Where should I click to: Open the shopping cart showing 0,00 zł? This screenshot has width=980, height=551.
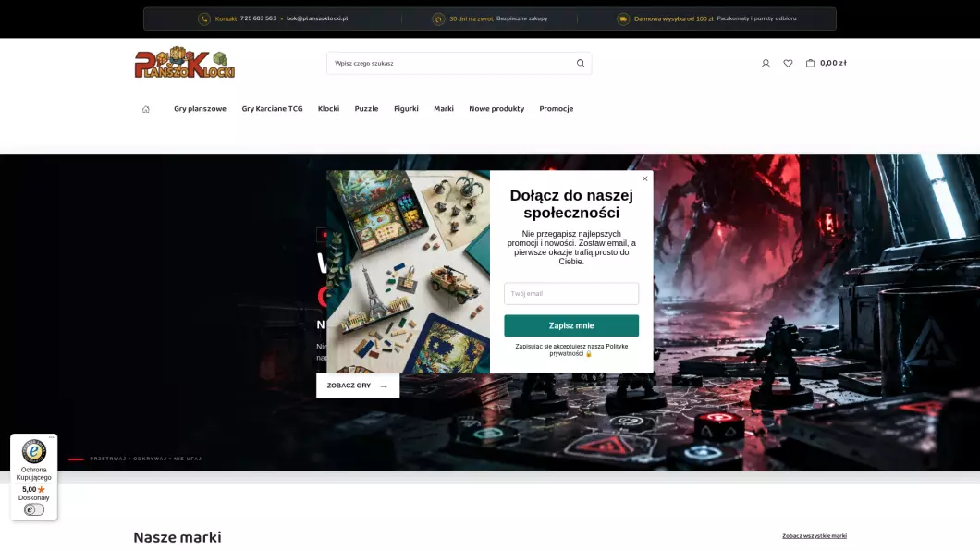(827, 63)
